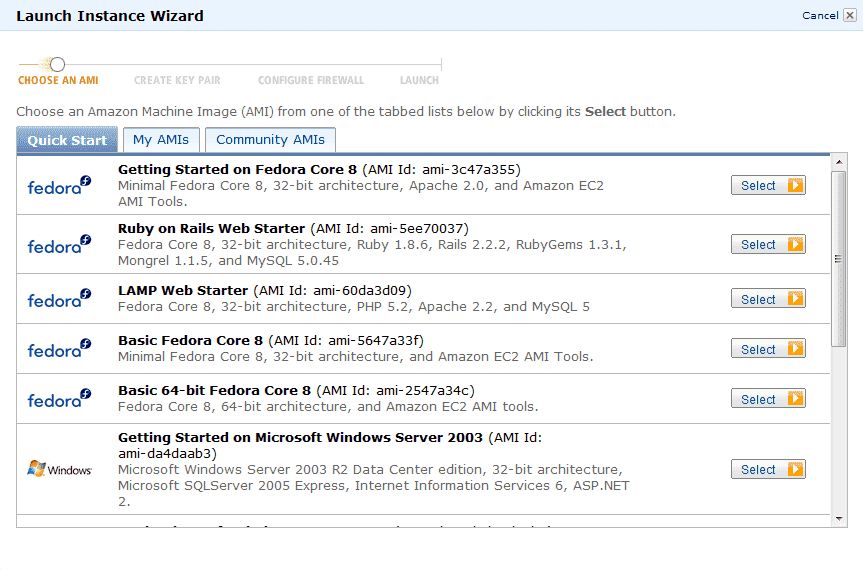Click the Configure Firewall wizard step
The image size is (863, 570).
pos(311,80)
